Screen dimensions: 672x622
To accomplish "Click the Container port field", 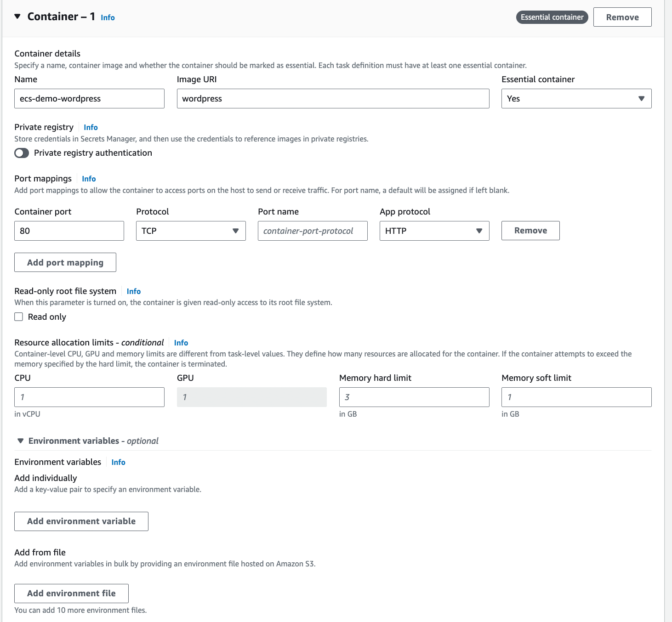I will [x=69, y=231].
